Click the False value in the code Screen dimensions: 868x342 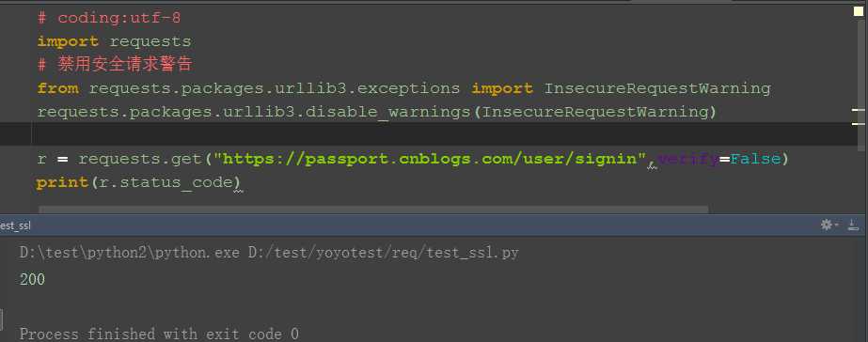(755, 160)
